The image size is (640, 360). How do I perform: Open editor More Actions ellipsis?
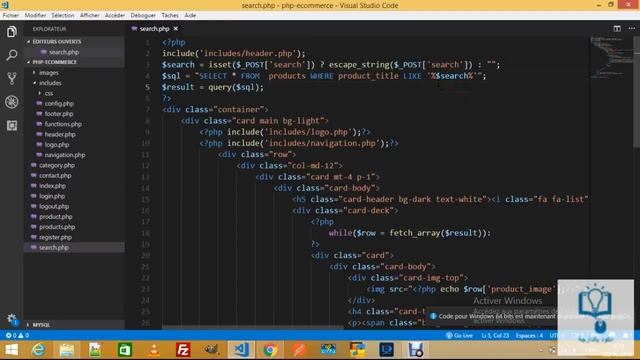(x=631, y=29)
